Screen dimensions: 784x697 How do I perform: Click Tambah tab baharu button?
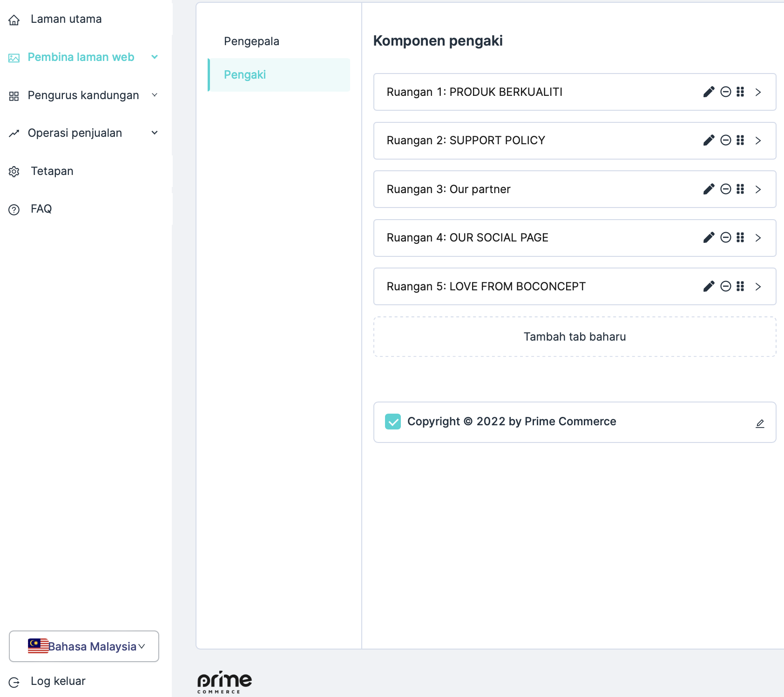click(574, 337)
